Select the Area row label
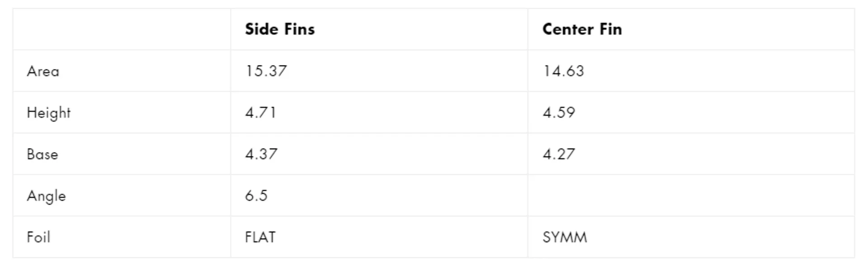The image size is (868, 274). 43,71
